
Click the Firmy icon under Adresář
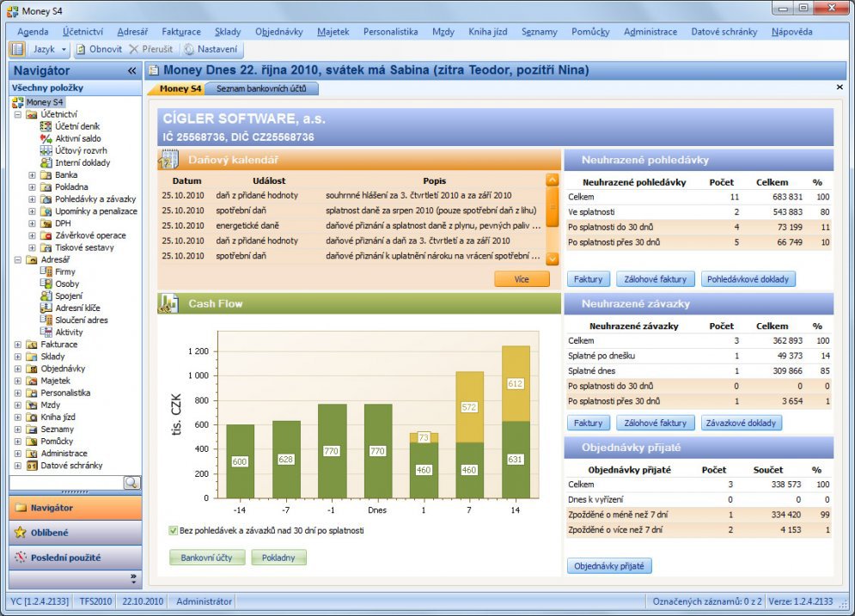click(x=46, y=271)
